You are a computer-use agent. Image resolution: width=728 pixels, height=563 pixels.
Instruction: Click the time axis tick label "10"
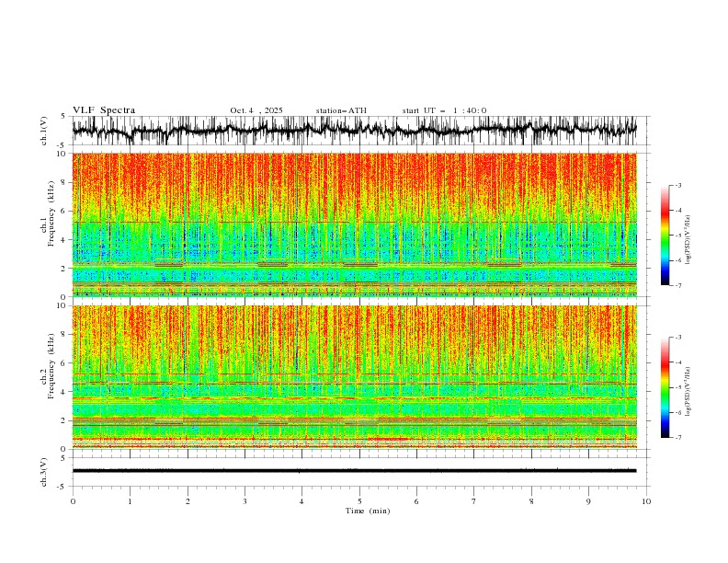646,501
